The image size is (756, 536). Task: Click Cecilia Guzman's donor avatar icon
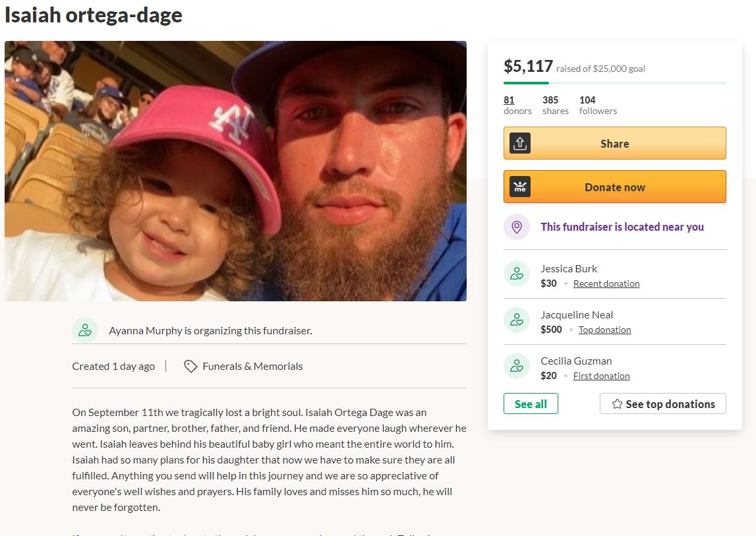517,366
